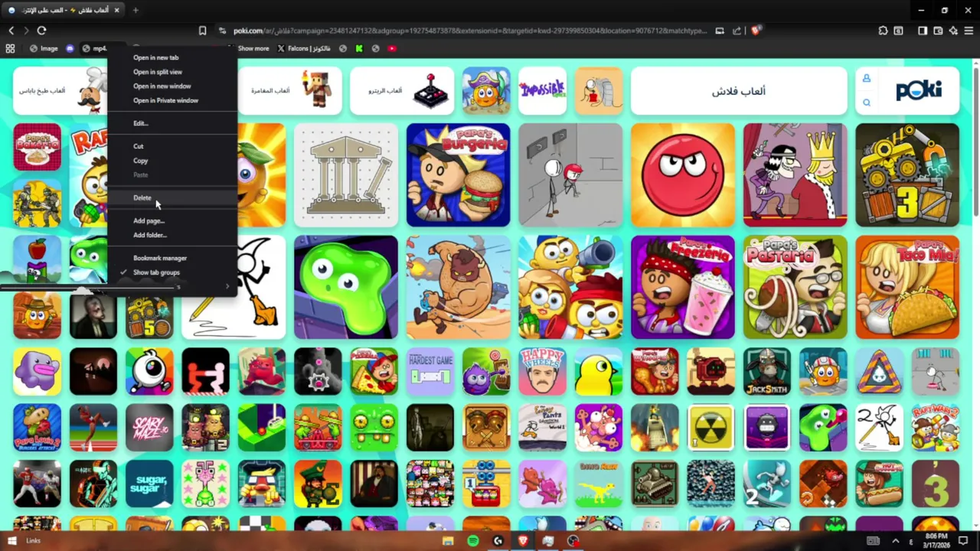Open Papa's Taco Mia game thumbnail
The width and height of the screenshot is (980, 551).
tap(907, 287)
